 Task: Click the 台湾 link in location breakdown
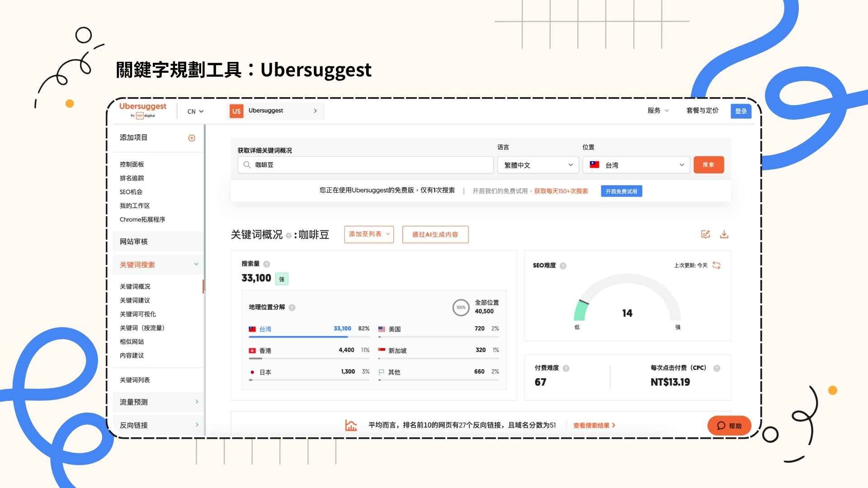[265, 329]
